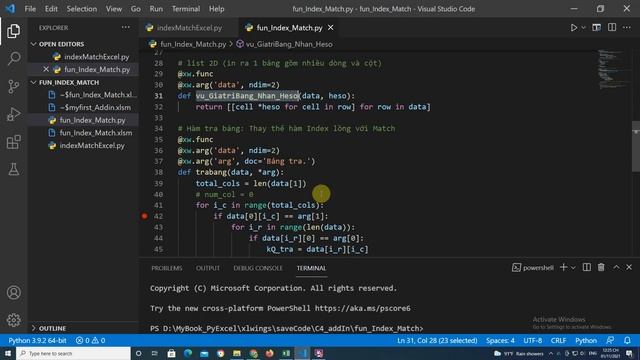The image size is (640, 360).
Task: Open the Accounts menu icon
Action: pos(13,293)
